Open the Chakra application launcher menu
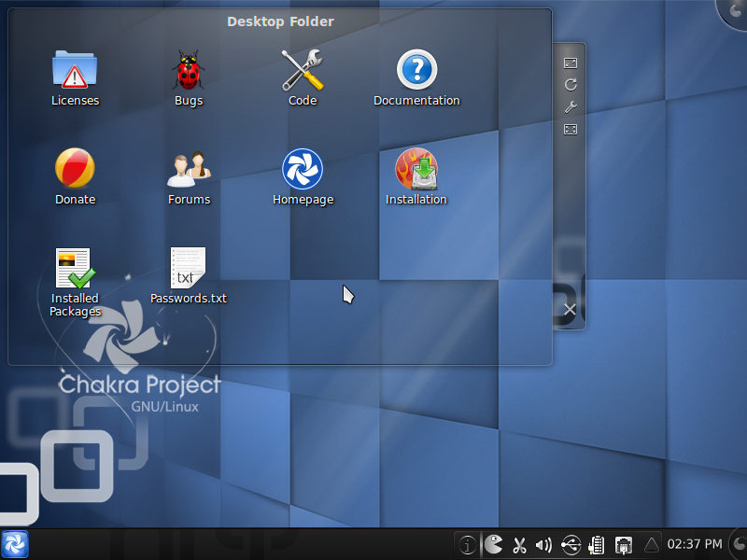747x560 pixels. click(x=15, y=544)
